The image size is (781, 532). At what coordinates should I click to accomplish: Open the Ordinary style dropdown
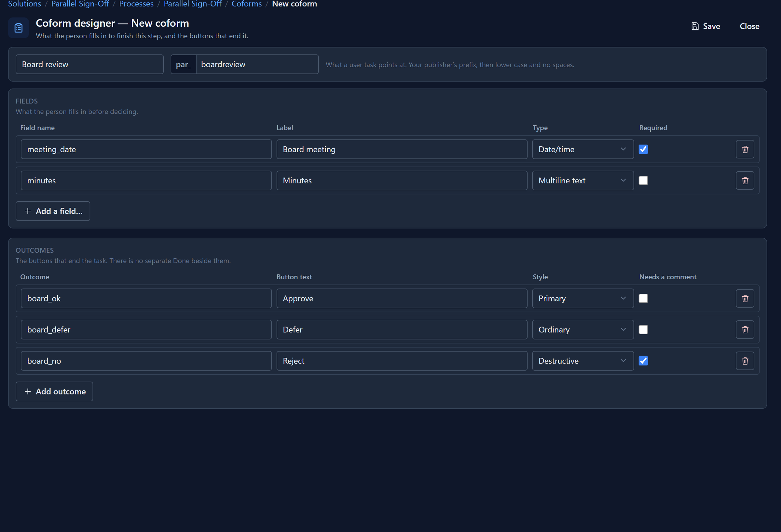click(x=583, y=329)
